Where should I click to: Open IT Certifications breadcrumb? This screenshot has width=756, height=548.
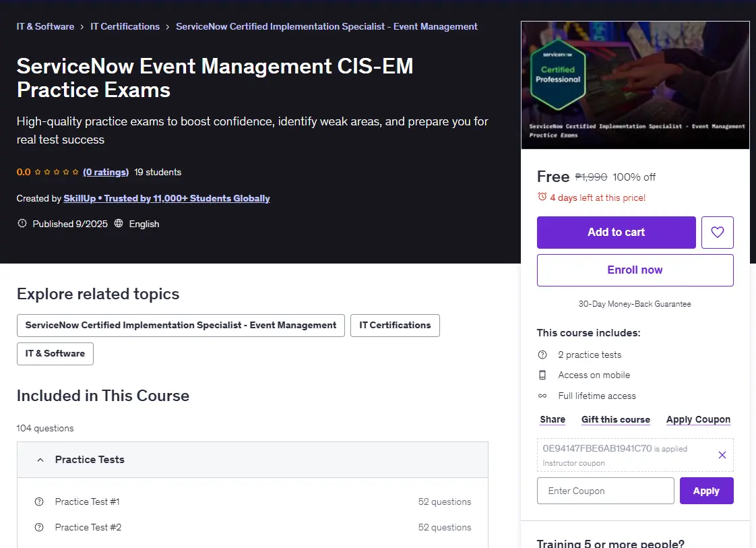[125, 26]
